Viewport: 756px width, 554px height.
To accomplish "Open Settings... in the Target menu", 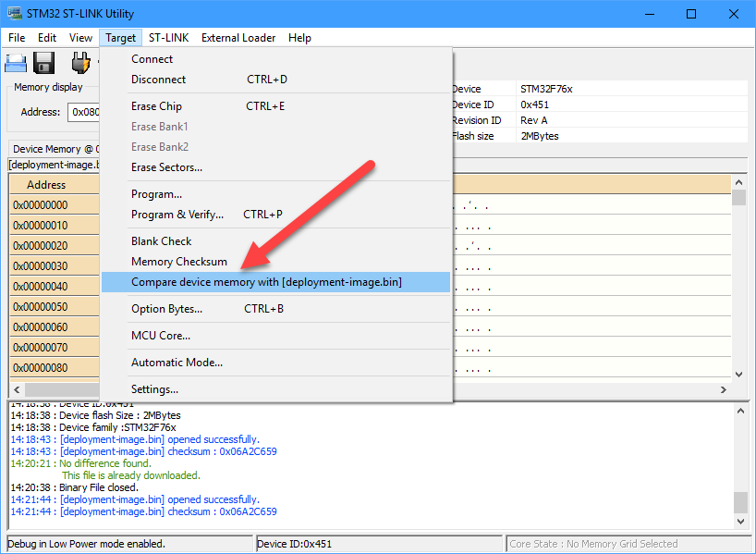I will tap(275, 389).
